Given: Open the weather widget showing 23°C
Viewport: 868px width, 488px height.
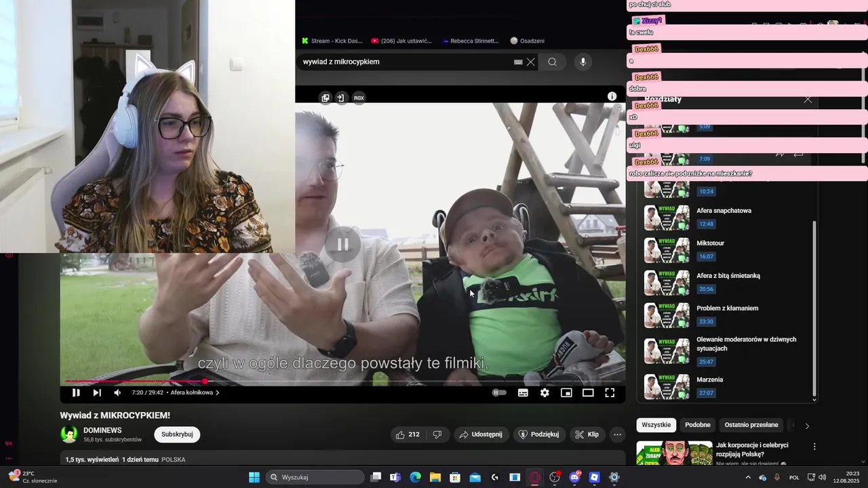Looking at the screenshot, I should click(33, 477).
